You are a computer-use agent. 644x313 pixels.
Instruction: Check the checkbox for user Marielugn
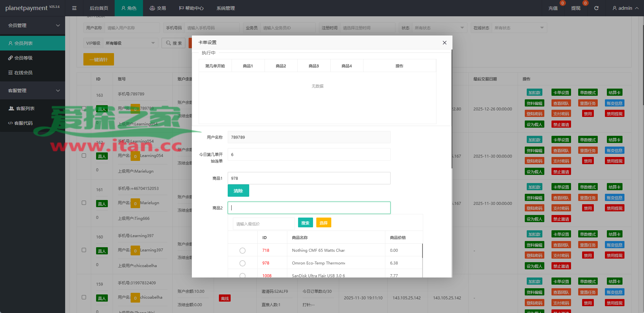tap(84, 203)
